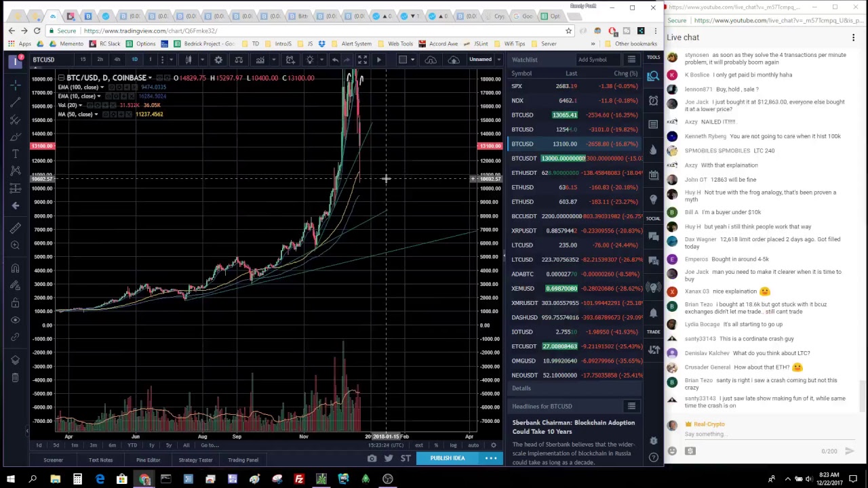Launch FileZilla from taskbar
The height and width of the screenshot is (488, 868).
coord(298,479)
